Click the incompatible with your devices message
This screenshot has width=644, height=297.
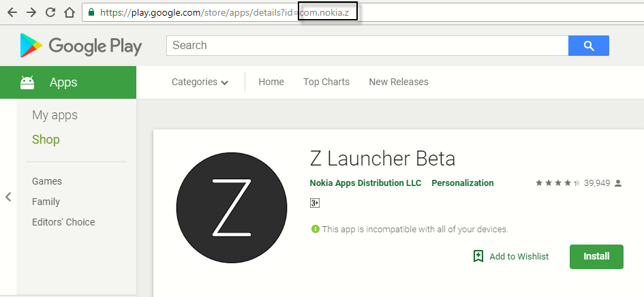click(415, 229)
